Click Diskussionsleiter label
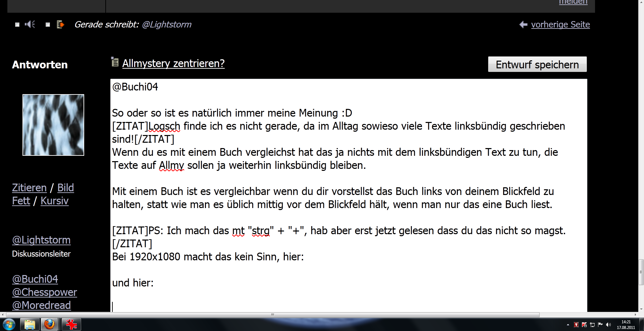Image resolution: width=644 pixels, height=331 pixels. (41, 254)
